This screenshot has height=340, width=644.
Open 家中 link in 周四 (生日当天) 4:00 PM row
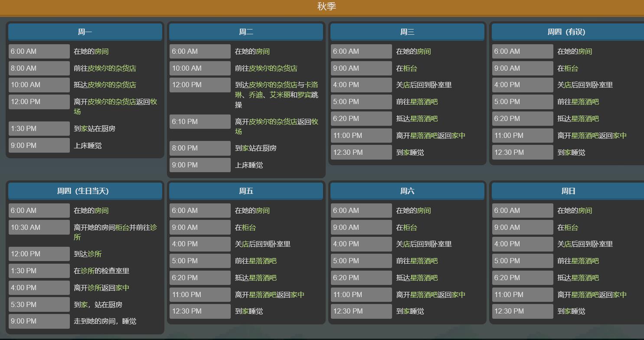tap(122, 288)
